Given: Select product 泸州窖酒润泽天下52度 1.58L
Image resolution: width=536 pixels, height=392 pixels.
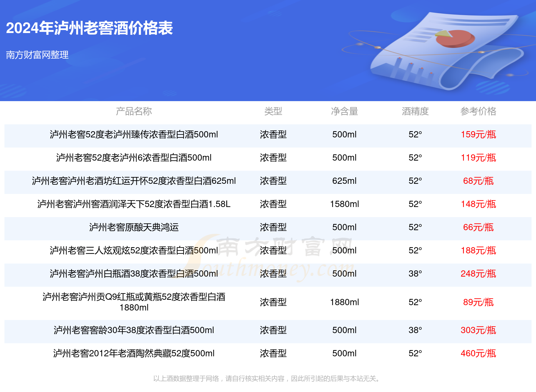Looking at the screenshot, I should tap(134, 204).
